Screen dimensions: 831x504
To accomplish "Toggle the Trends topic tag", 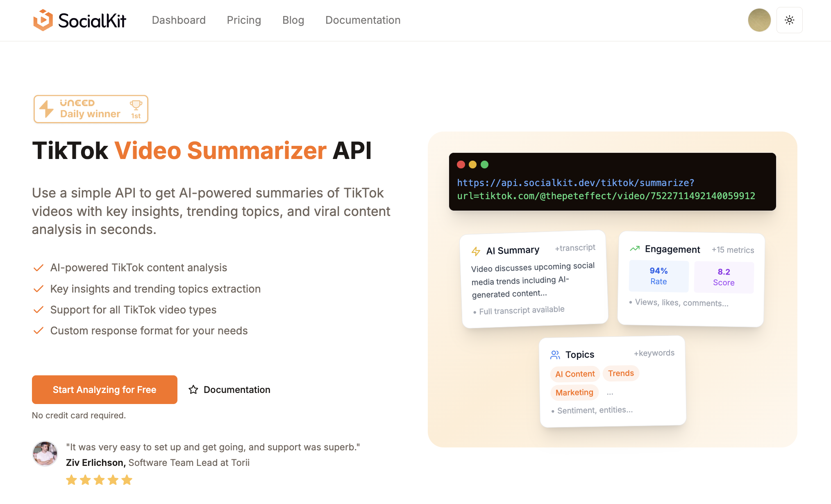I will click(x=621, y=373).
